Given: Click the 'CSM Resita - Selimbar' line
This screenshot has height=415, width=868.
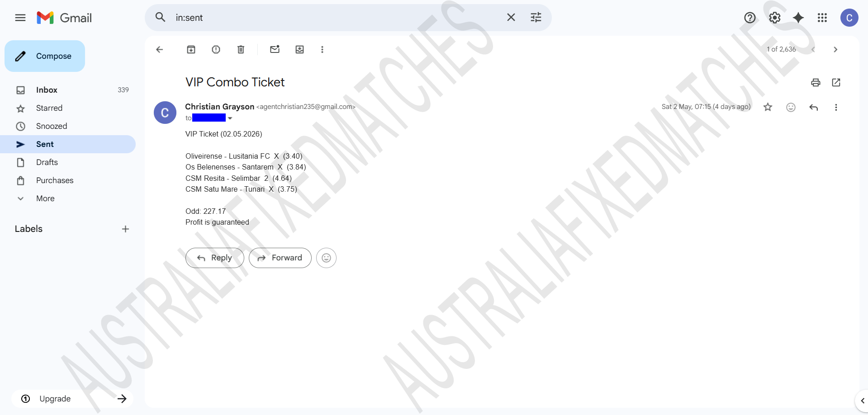Looking at the screenshot, I should pyautogui.click(x=238, y=178).
